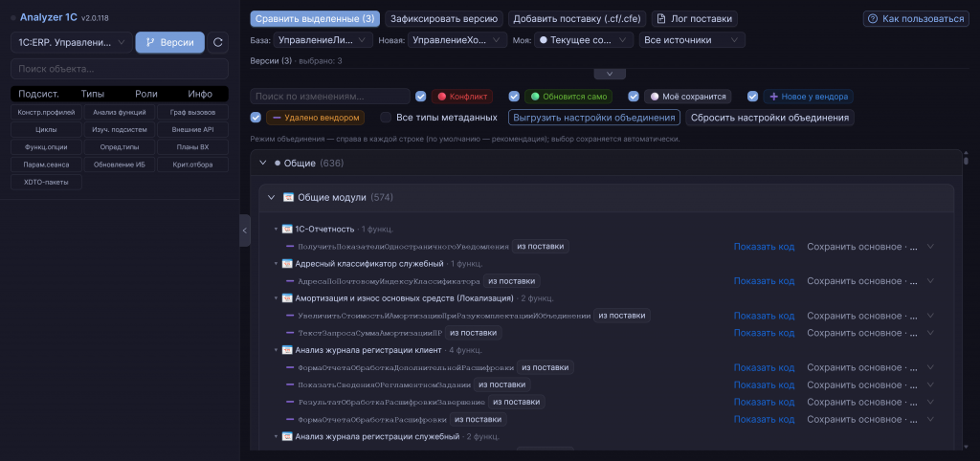Click the Поиск объекта search field
Viewport: 980px width, 461px height.
(x=120, y=69)
